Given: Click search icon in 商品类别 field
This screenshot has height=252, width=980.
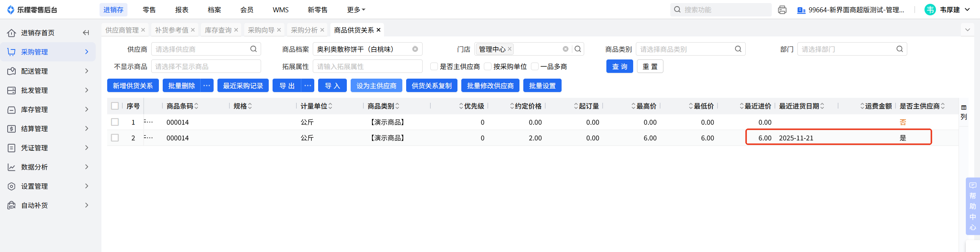Looking at the screenshot, I should tap(738, 49).
